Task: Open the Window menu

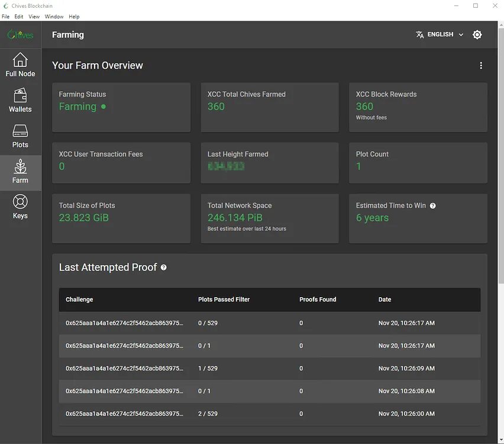Action: point(54,17)
